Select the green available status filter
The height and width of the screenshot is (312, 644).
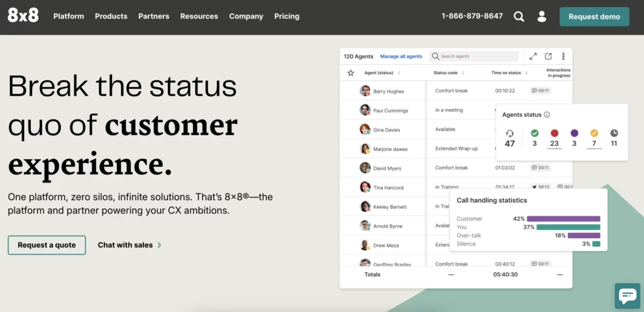(x=535, y=133)
